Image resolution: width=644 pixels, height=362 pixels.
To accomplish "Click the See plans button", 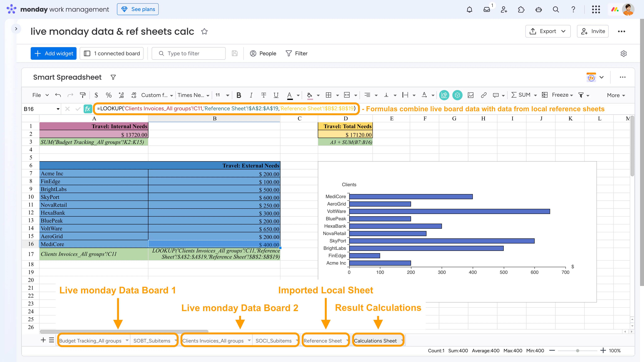I will 138,9.
